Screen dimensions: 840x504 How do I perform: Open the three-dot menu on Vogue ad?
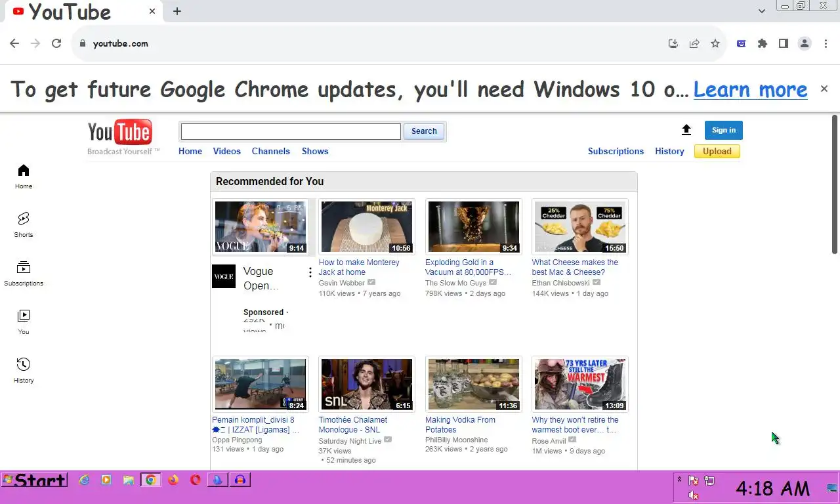310,272
